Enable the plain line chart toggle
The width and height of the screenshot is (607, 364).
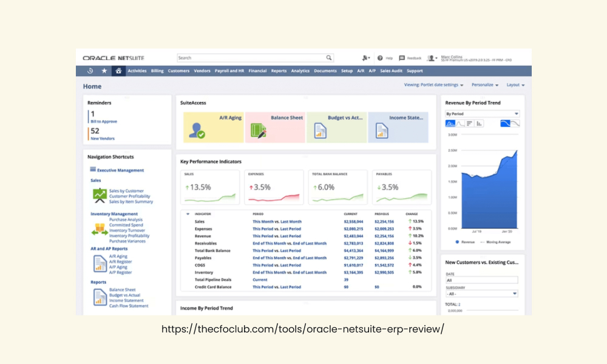coord(515,124)
